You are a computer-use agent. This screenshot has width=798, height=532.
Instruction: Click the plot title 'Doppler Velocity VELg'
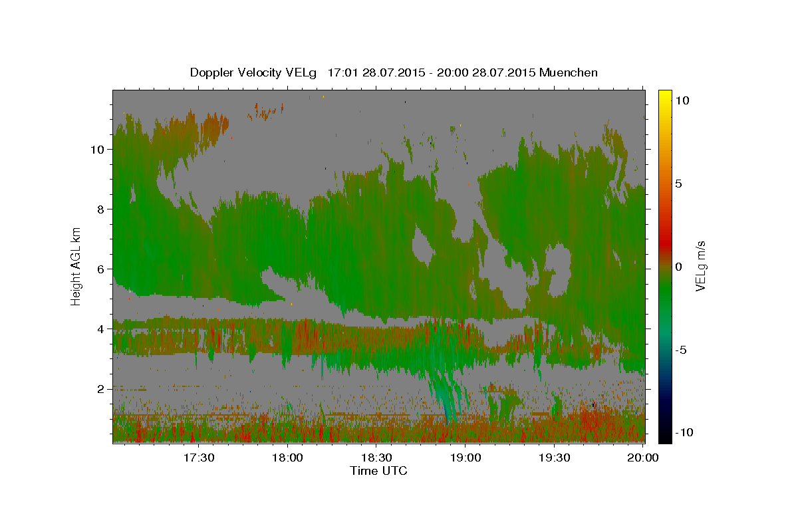tap(254, 72)
